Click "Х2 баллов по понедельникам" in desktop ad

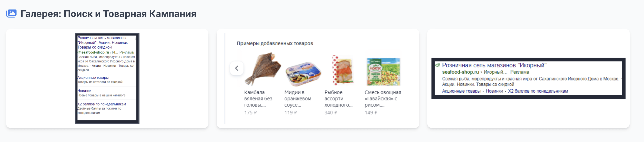click(x=538, y=91)
